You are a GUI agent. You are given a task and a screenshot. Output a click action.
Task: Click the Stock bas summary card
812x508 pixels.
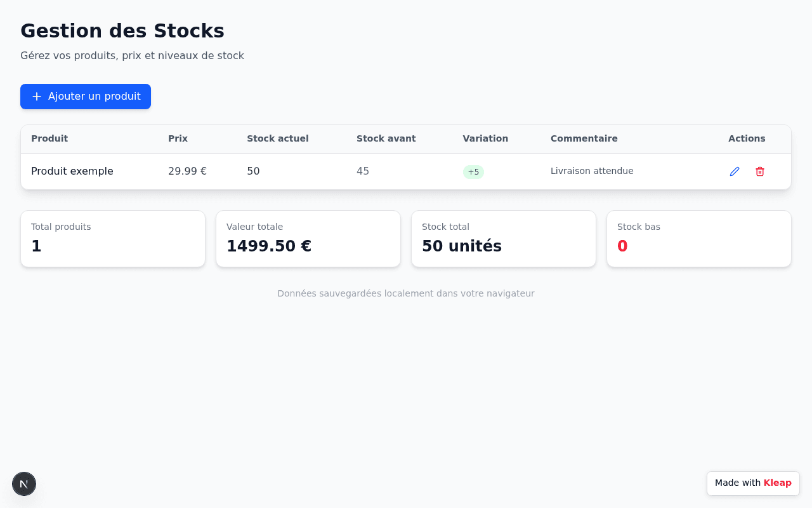click(699, 239)
